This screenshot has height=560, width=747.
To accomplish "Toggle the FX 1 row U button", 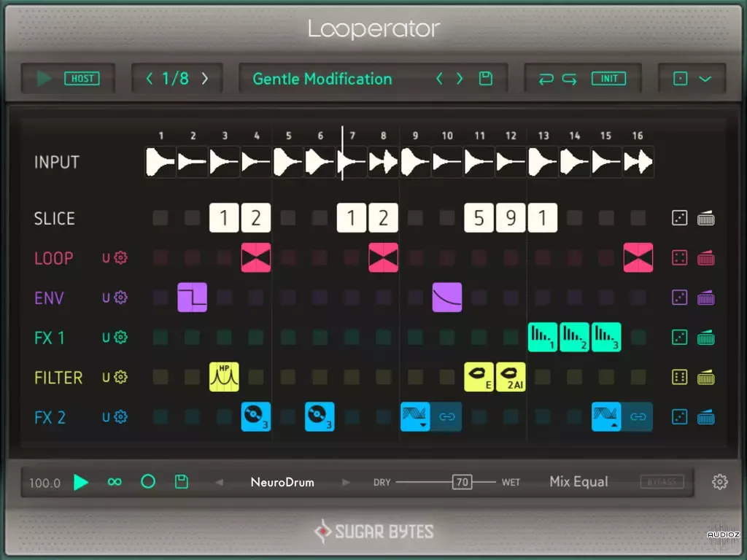I will click(x=106, y=338).
